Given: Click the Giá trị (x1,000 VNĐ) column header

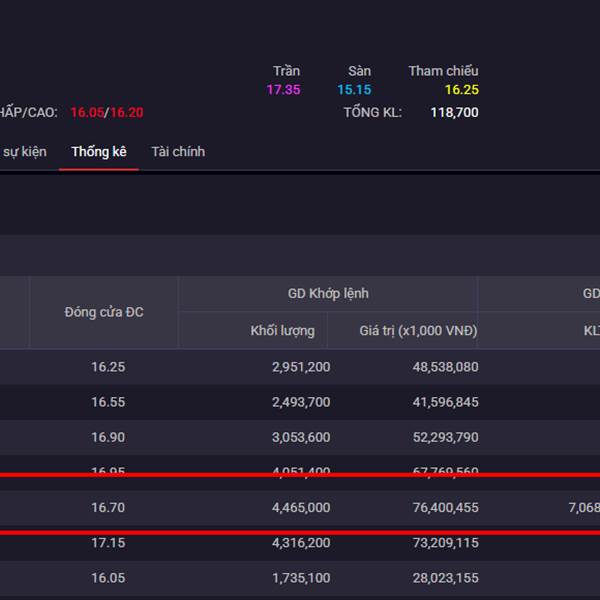Looking at the screenshot, I should coord(418,331).
